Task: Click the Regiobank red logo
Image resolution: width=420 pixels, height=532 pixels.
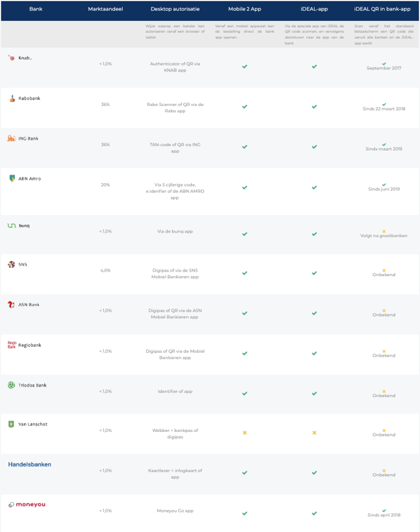Action: click(12, 345)
